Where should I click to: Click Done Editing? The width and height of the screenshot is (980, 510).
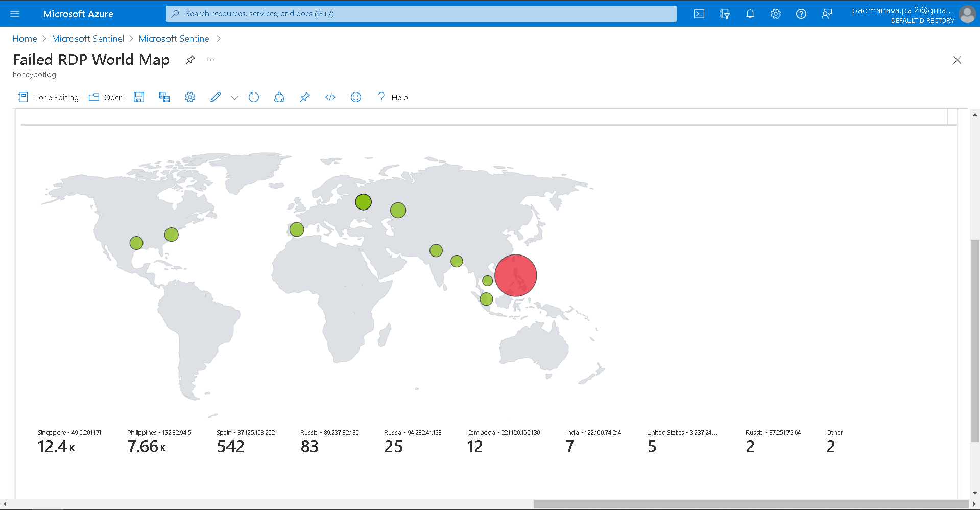[47, 97]
